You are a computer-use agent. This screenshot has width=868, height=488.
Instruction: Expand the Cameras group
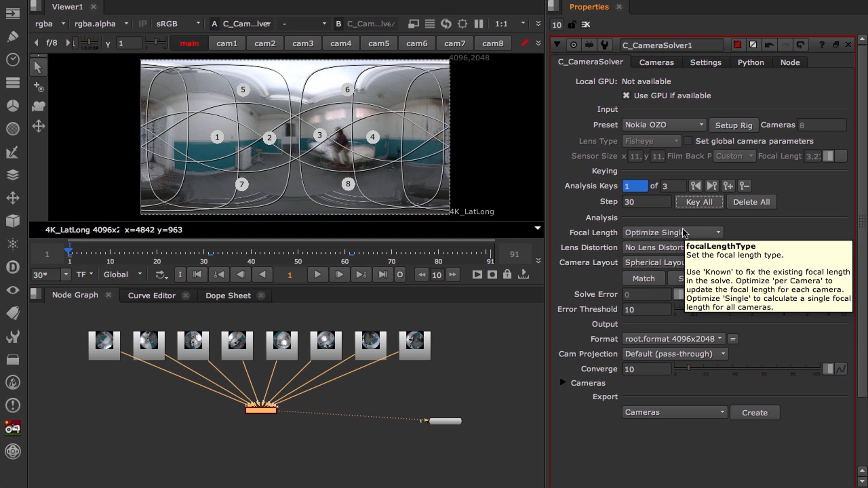(x=562, y=382)
